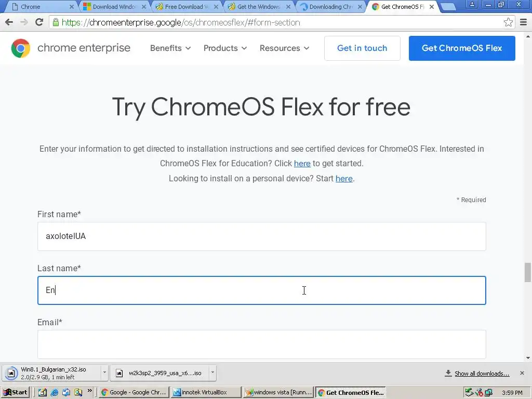Launch Internet Explorer from quick launch
This screenshot has width=532, height=399.
pos(54,392)
